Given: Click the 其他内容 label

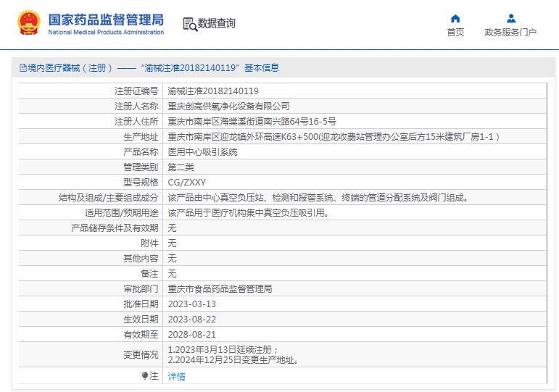Looking at the screenshot, I should point(141,259).
